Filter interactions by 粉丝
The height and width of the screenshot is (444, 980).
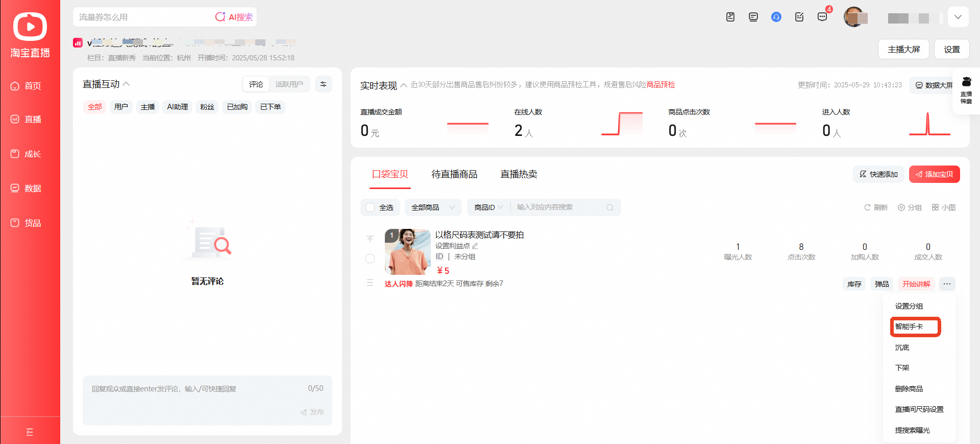tap(207, 107)
